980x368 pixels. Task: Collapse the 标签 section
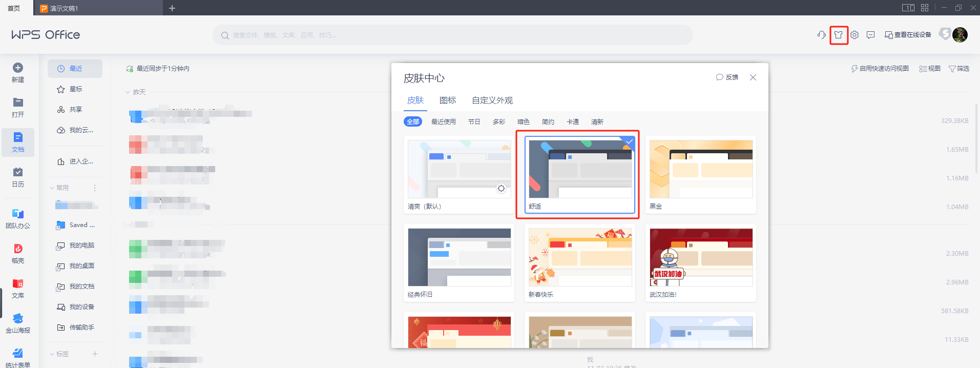[x=52, y=354]
